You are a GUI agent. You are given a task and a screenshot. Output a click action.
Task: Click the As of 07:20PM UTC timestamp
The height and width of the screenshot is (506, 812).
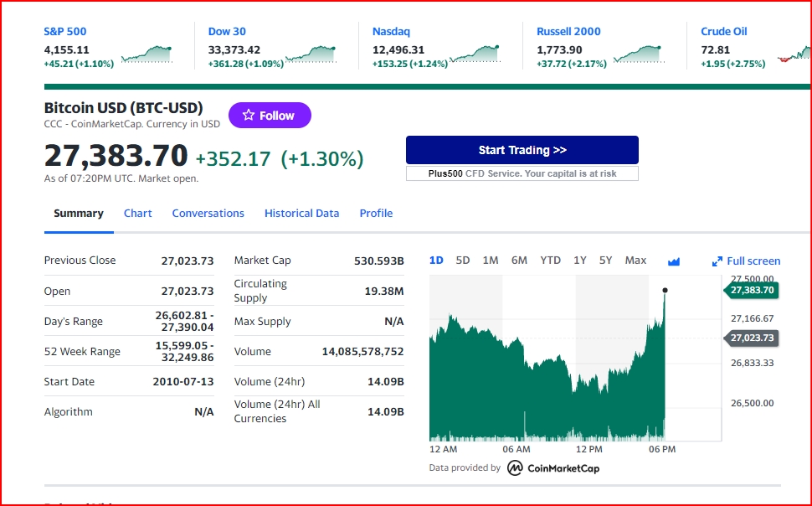tap(121, 178)
